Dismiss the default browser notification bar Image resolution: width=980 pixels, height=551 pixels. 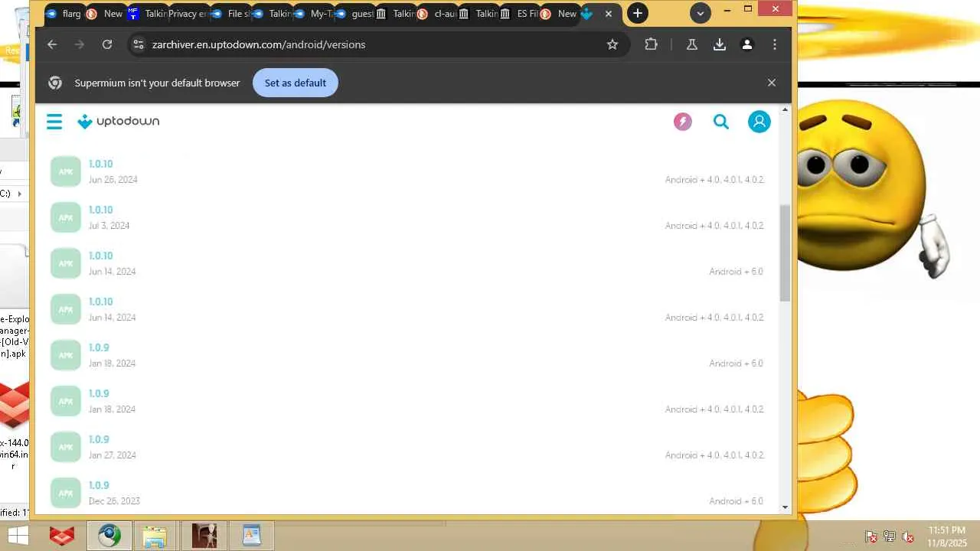point(772,83)
